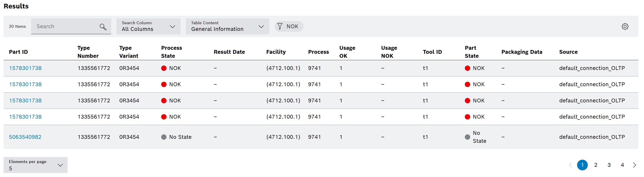Open Elements per page dropdown

(x=36, y=165)
